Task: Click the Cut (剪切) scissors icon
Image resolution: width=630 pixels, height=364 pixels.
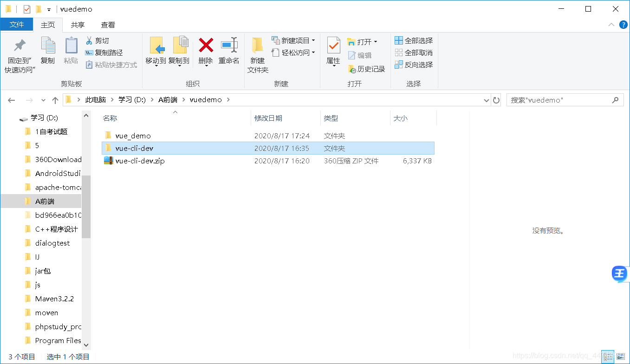Action: 89,40
